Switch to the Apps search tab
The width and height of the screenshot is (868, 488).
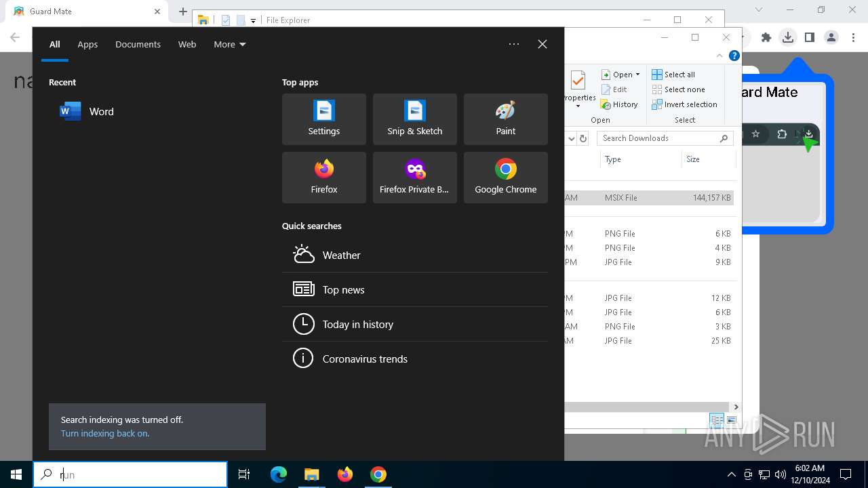coord(87,44)
